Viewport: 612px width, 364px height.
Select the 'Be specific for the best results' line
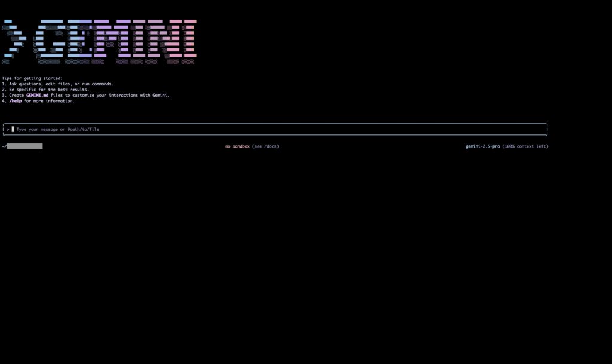(x=45, y=90)
